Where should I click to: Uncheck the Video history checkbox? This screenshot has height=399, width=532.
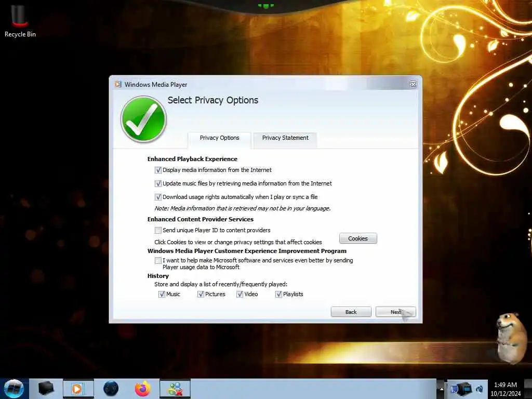pyautogui.click(x=240, y=294)
